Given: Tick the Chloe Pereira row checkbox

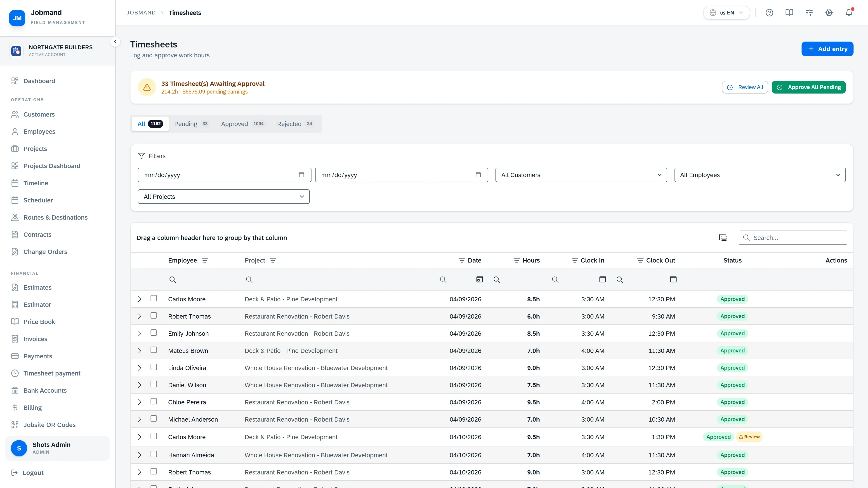Looking at the screenshot, I should point(154,401).
